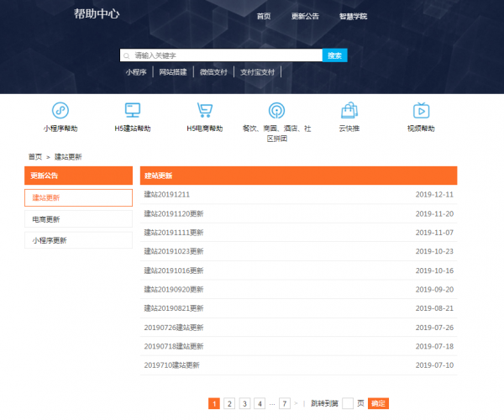
Task: Go to 首页 in top navigation
Action: tap(264, 16)
